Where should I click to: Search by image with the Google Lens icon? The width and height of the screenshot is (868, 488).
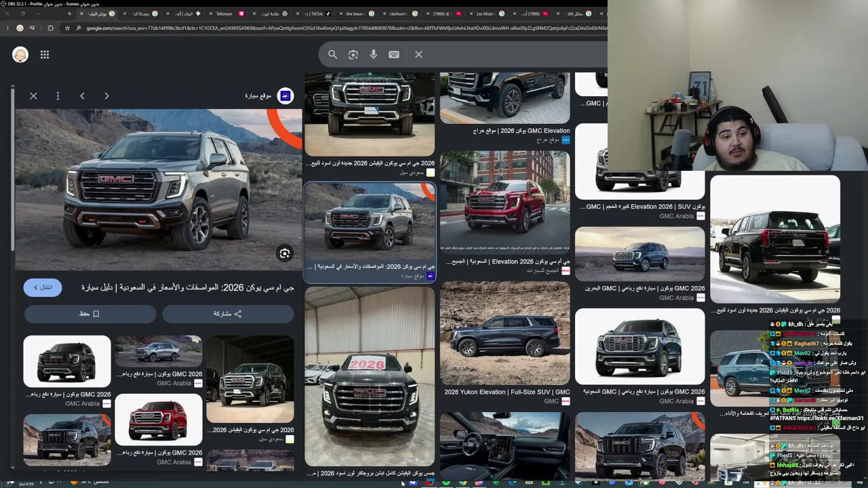353,54
